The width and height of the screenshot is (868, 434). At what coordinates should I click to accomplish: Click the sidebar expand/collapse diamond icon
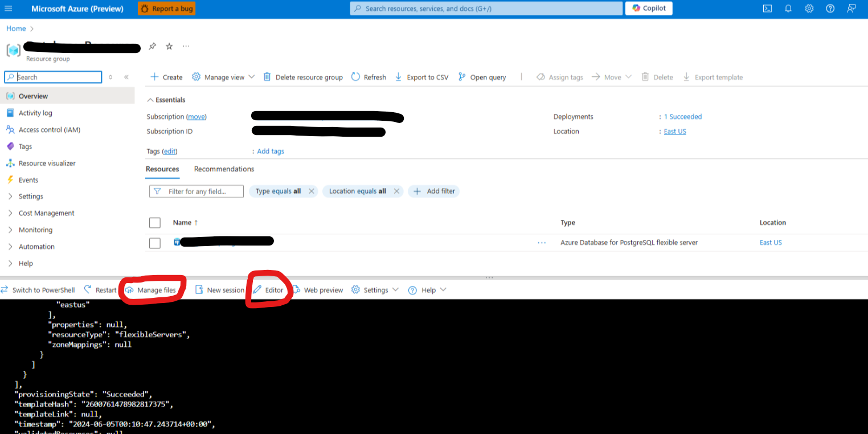click(110, 77)
